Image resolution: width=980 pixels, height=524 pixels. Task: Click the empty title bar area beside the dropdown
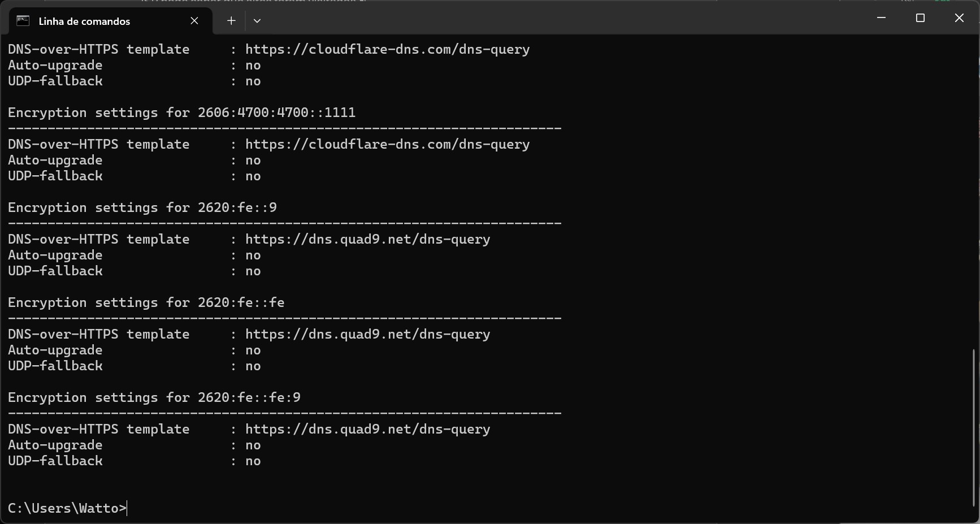[565, 18]
